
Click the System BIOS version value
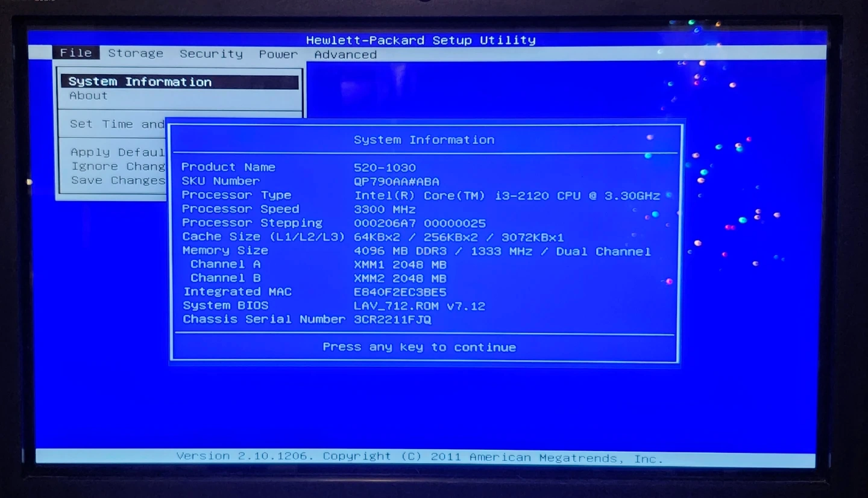(x=419, y=306)
